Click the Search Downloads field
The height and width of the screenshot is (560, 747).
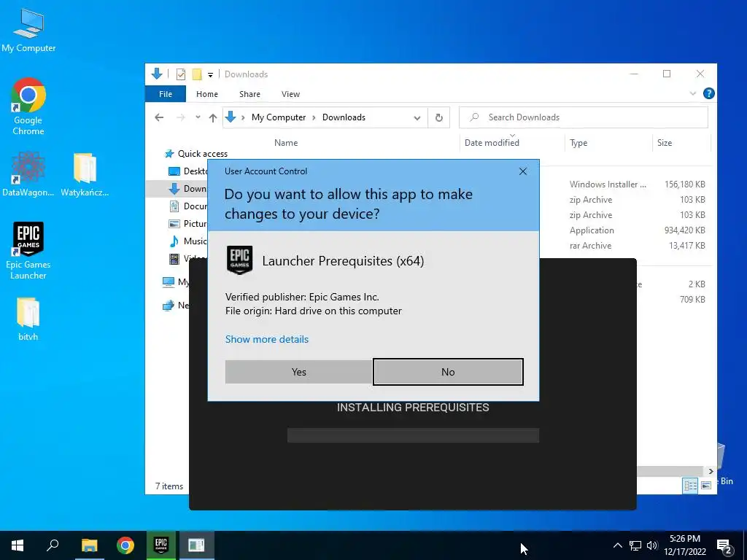click(x=583, y=117)
